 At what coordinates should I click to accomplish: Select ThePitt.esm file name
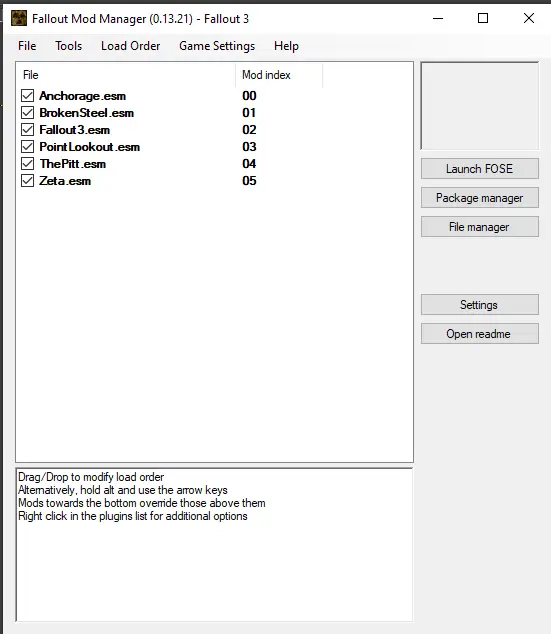coord(73,164)
